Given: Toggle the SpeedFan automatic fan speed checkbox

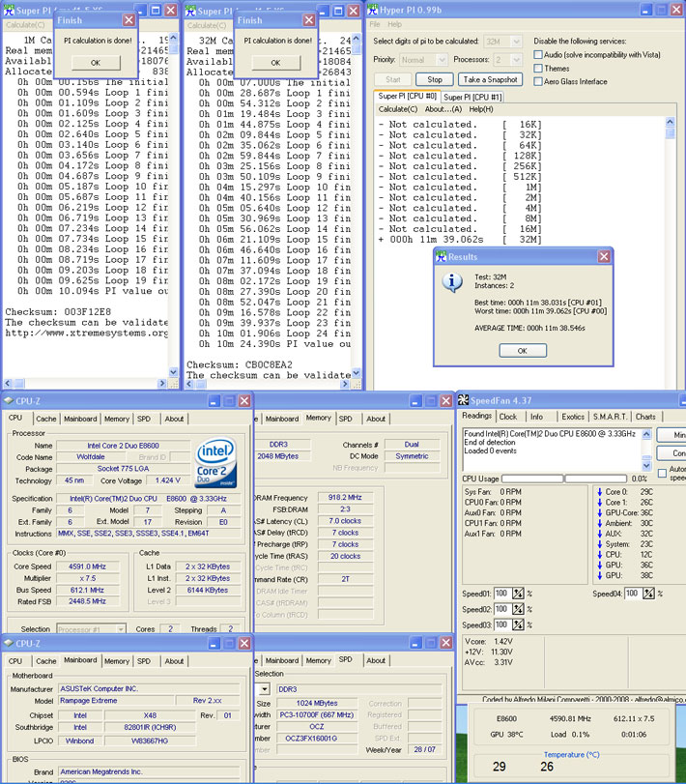Looking at the screenshot, I should coord(663,473).
